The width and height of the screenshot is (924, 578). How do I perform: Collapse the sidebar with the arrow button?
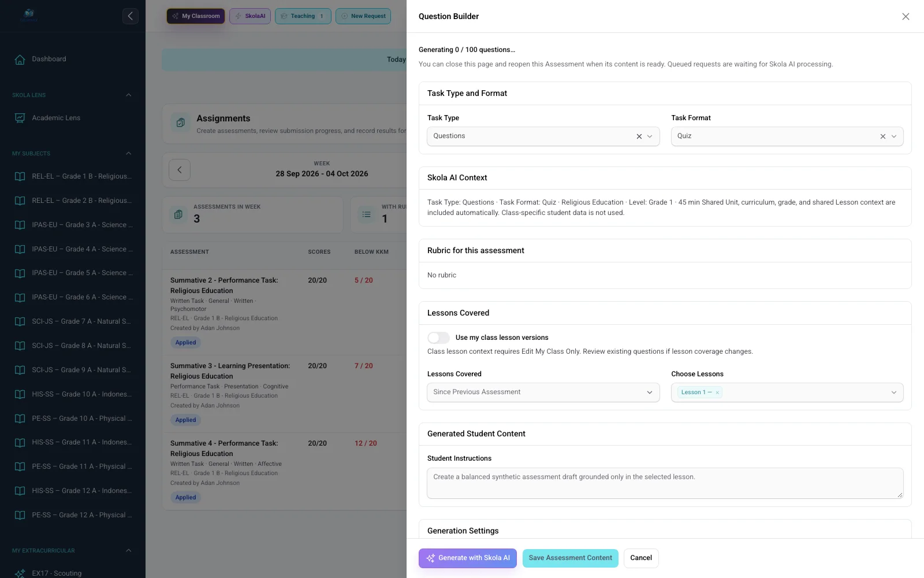coord(130,16)
